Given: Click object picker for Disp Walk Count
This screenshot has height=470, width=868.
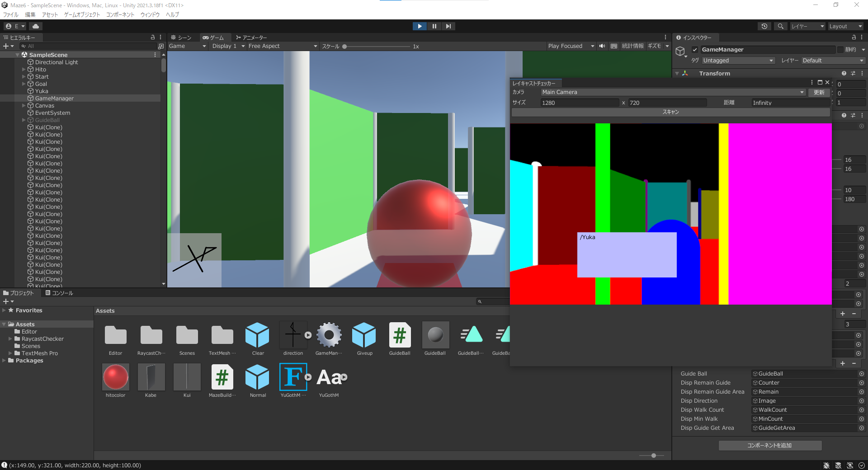Looking at the screenshot, I should [861, 410].
